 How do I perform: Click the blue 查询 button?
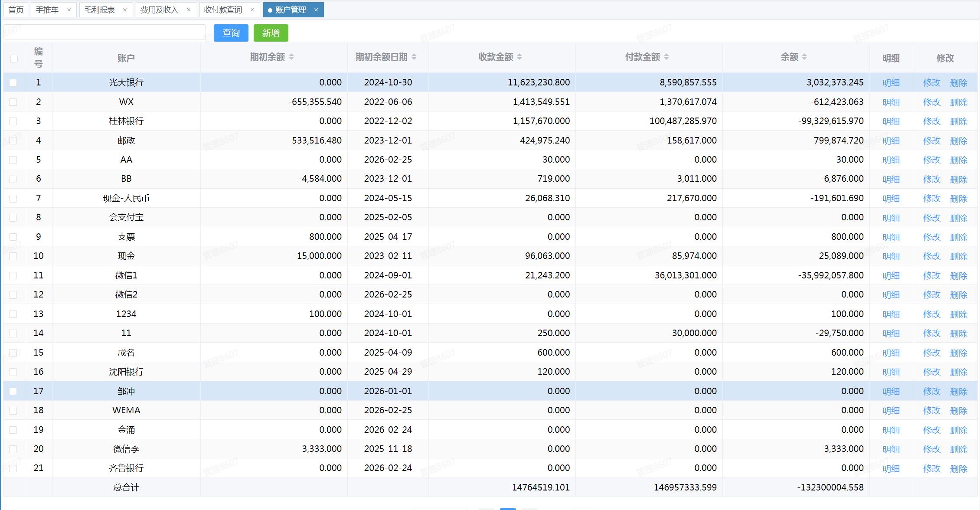[x=231, y=33]
